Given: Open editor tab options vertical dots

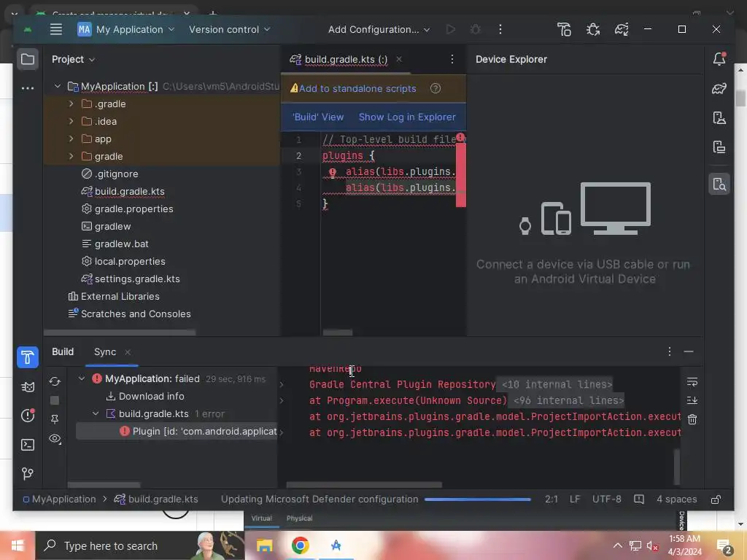Looking at the screenshot, I should (x=452, y=59).
